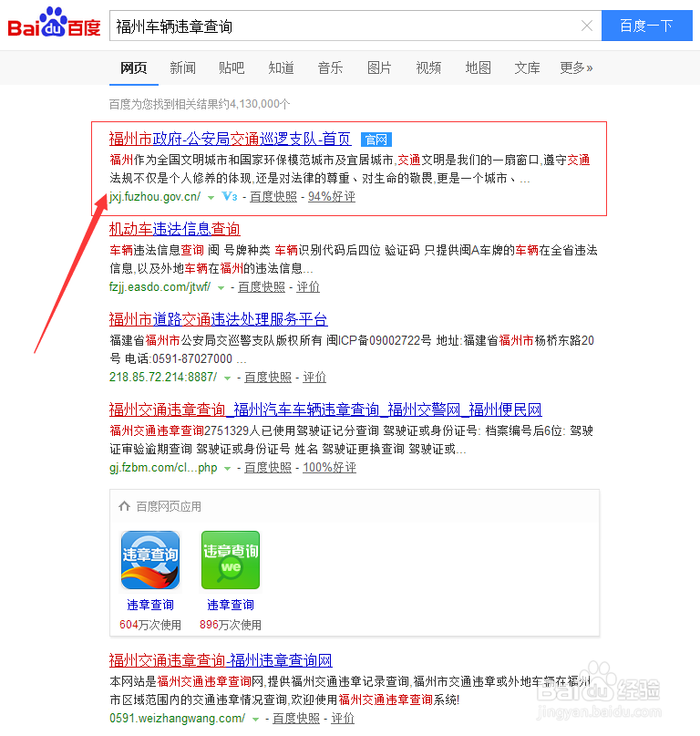Viewport: 700px width, 736px height.
Task: Click the 604万次使用 usage text
Action: click(x=150, y=625)
